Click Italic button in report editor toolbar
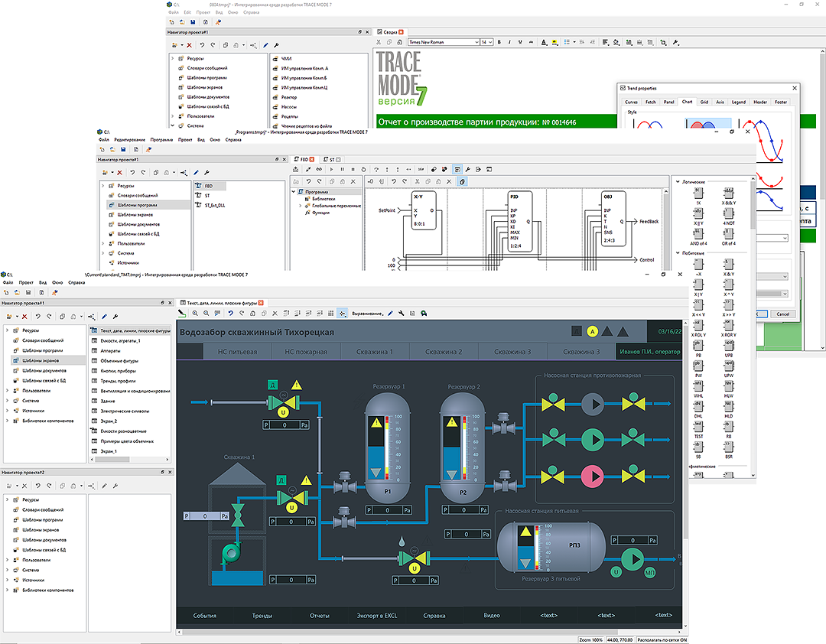The height and width of the screenshot is (644, 826). coord(509,42)
